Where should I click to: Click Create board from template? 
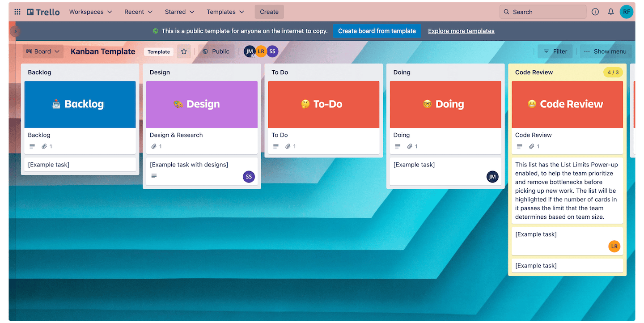click(377, 31)
